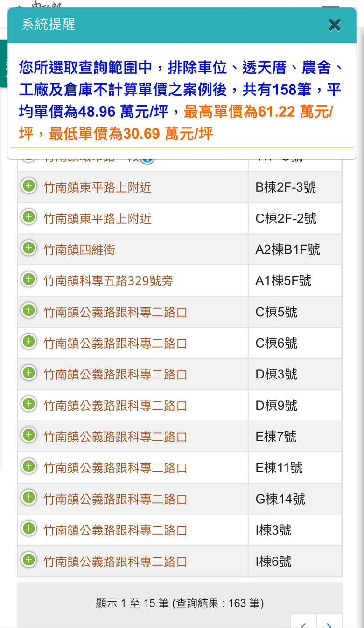Click plus icon beside E棟11號 row

[29, 466]
